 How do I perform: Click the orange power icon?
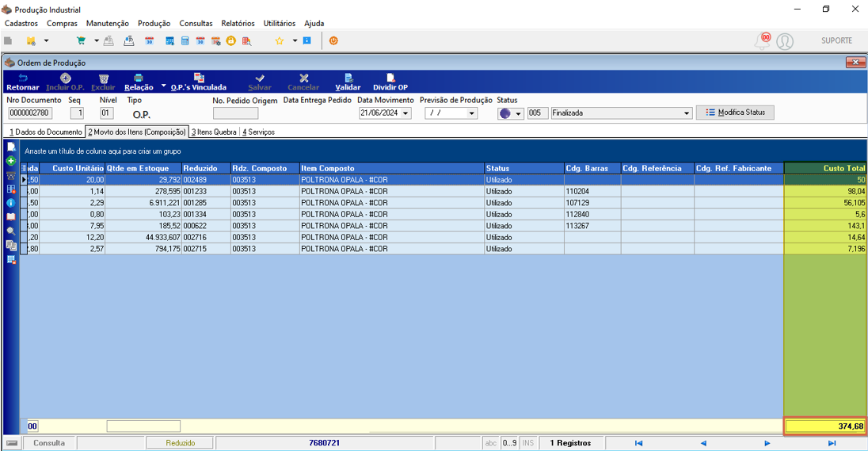[x=333, y=40]
